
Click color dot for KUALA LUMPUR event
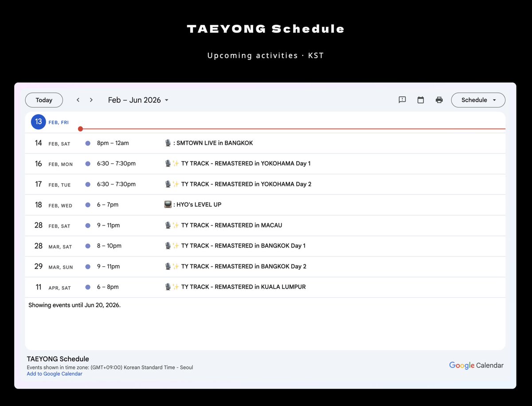coord(88,287)
